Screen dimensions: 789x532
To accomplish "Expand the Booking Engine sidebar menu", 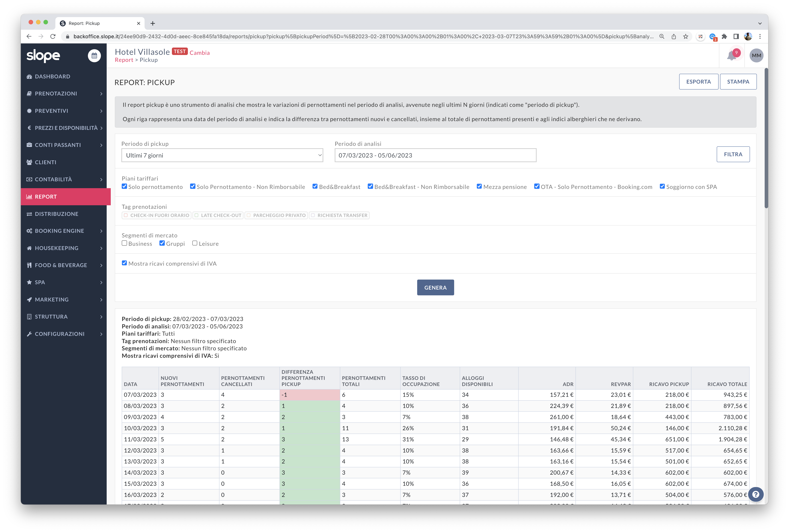I will [64, 231].
